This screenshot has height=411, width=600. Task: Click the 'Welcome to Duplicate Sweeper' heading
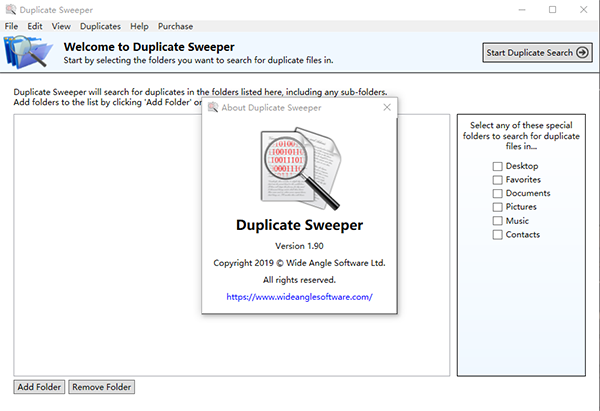pyautogui.click(x=149, y=47)
